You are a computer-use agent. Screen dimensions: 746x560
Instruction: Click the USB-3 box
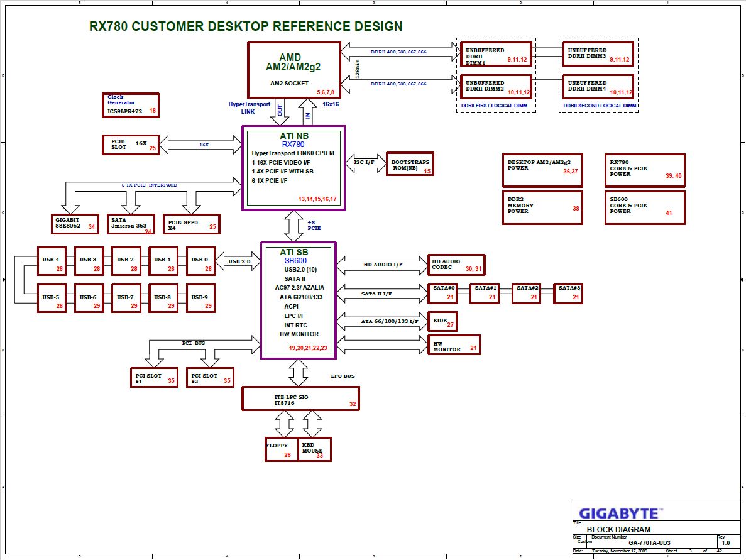[89, 261]
